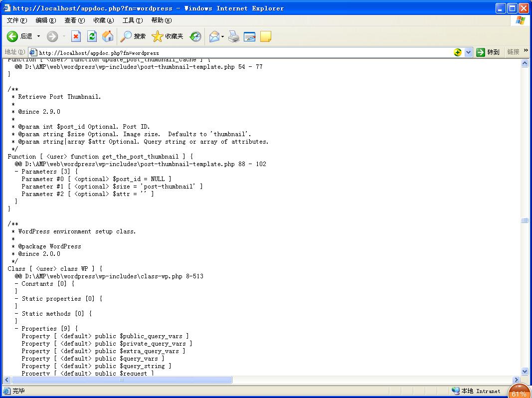Click 'Properties [9]' line
Image resolution: width=532 pixels, height=398 pixels.
tap(46, 329)
